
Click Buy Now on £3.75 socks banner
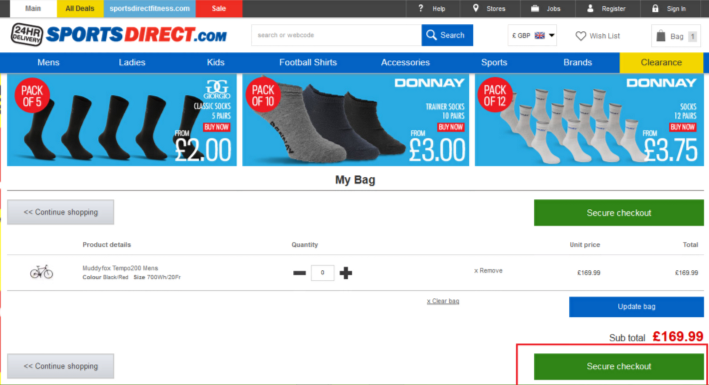coord(682,127)
